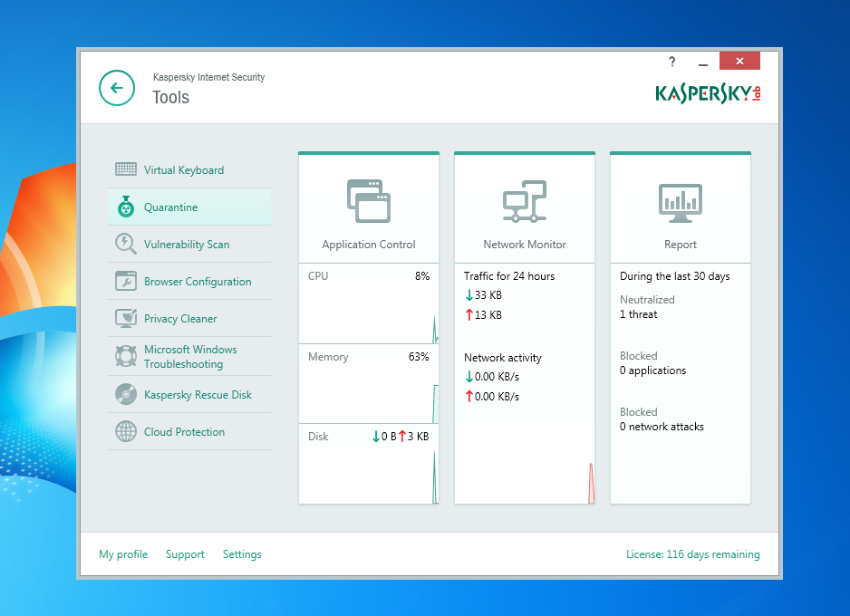Click the Network Monitor title
The width and height of the screenshot is (850, 616).
[x=524, y=245]
